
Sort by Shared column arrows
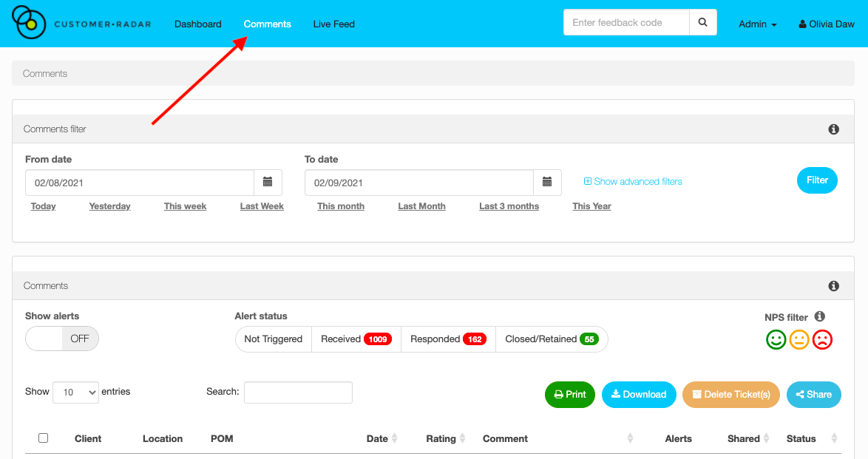(766, 438)
